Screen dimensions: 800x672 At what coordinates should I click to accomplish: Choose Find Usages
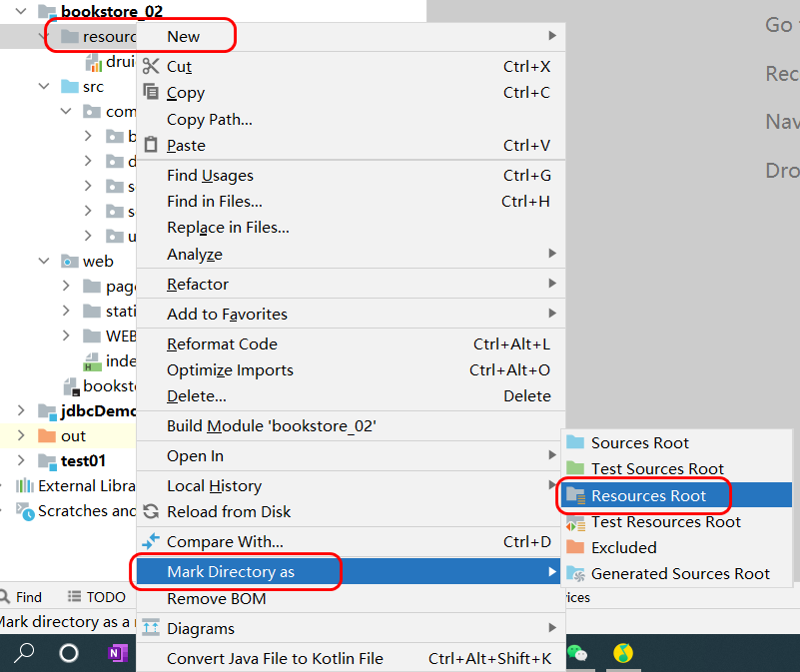pyautogui.click(x=351, y=176)
